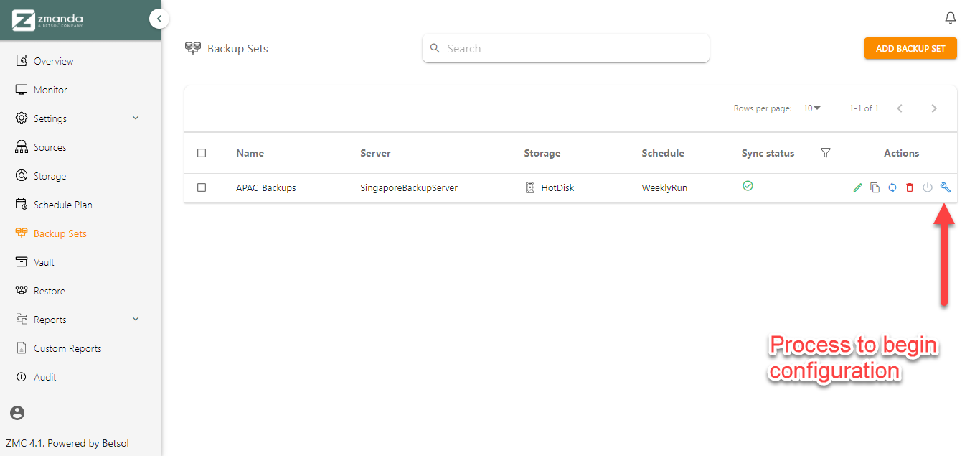Screen dimensions: 980x456
Task: Click the duplicate copy icon for APAC_Backups
Action: (x=875, y=188)
